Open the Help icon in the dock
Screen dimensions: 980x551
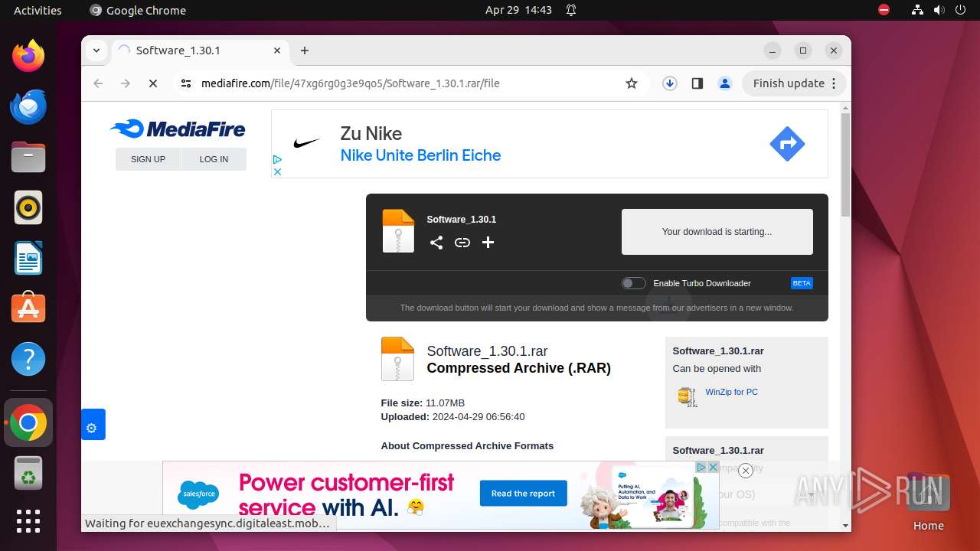(x=28, y=359)
